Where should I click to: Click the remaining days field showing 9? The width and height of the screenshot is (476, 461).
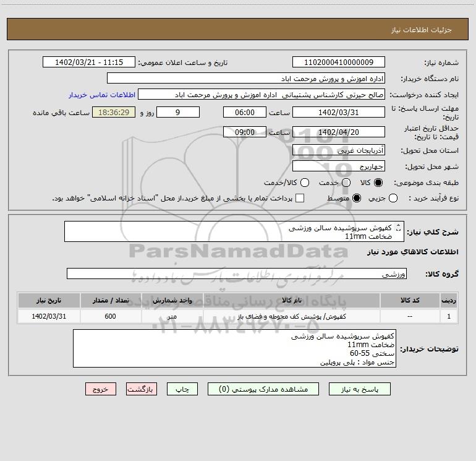(x=178, y=112)
